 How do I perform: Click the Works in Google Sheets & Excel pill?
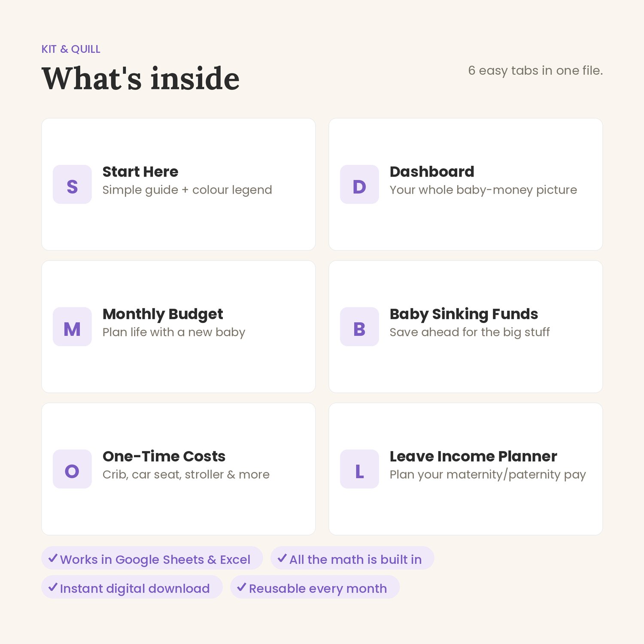[152, 558]
